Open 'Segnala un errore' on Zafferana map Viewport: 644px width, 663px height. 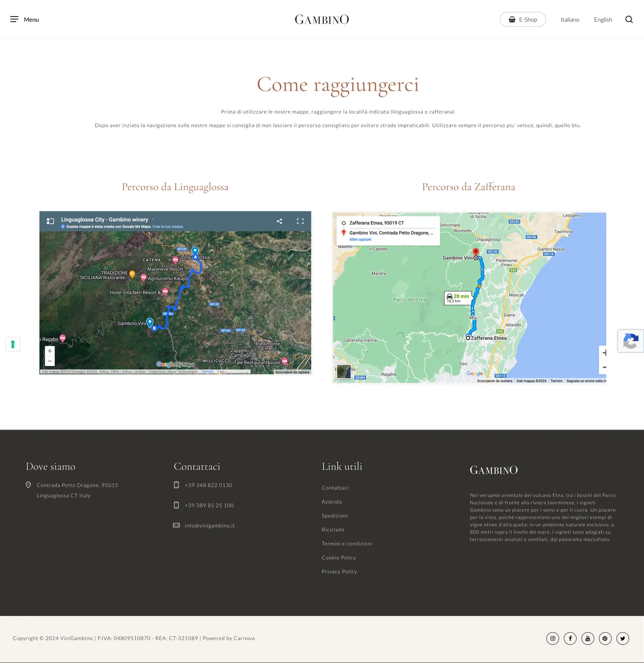pyautogui.click(x=586, y=381)
